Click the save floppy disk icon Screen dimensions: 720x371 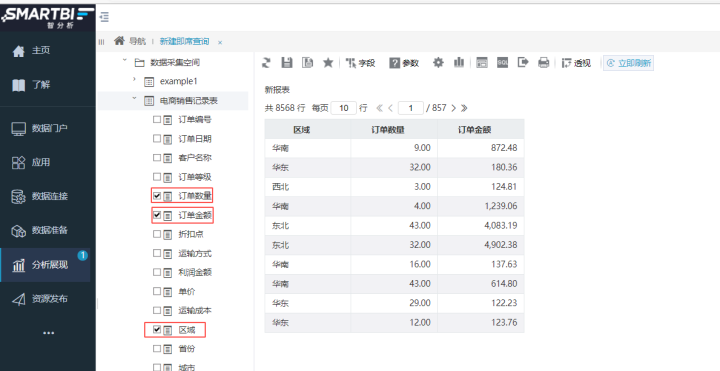tap(287, 63)
